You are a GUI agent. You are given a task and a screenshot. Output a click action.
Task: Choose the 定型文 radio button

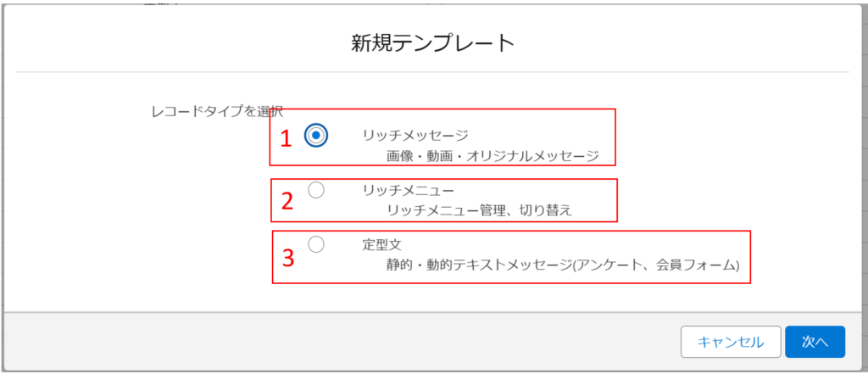[316, 244]
